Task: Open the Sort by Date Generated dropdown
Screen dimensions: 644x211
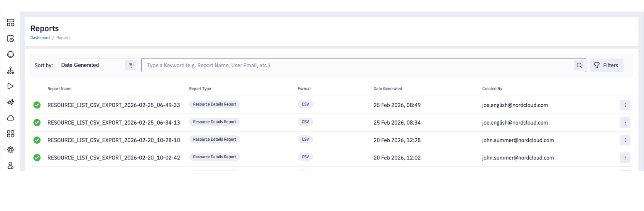Action: [92, 65]
